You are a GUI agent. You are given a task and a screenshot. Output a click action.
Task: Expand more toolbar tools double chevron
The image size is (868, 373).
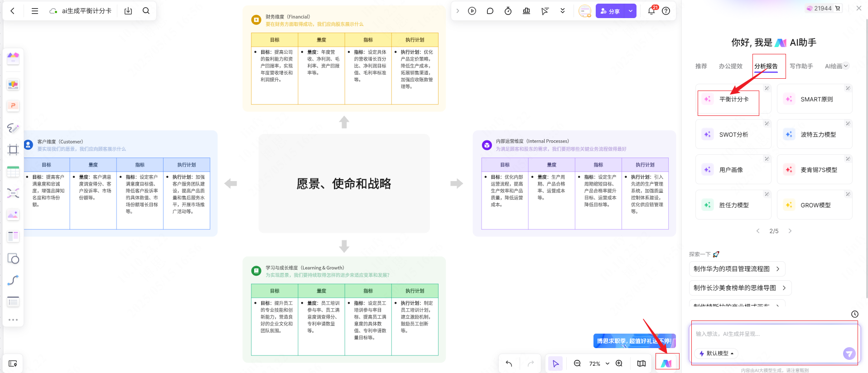[563, 11]
